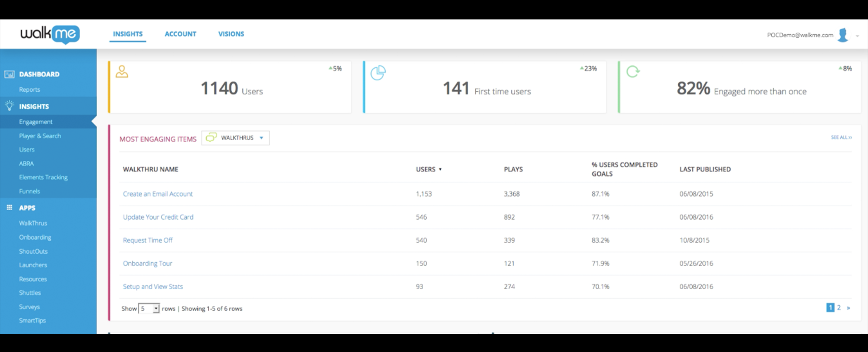This screenshot has width=868, height=352.
Task: Click POCDemo@walkme.com account email
Action: tap(800, 35)
